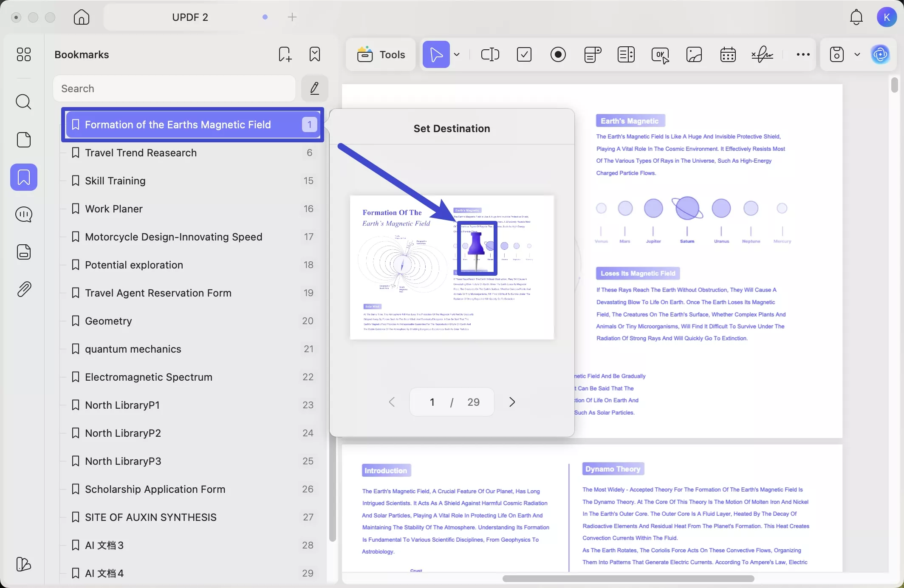Expand the save options dropdown arrow
This screenshot has width=904, height=588.
pyautogui.click(x=857, y=54)
